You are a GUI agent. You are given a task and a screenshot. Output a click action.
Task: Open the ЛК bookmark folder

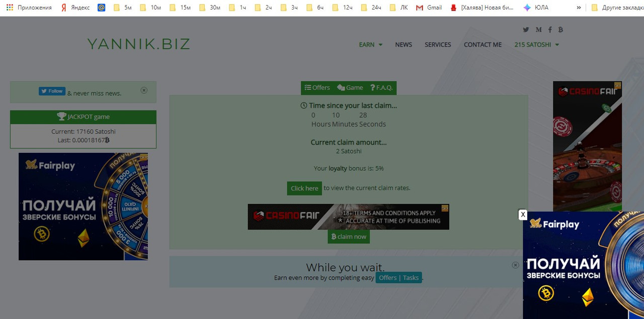point(398,8)
